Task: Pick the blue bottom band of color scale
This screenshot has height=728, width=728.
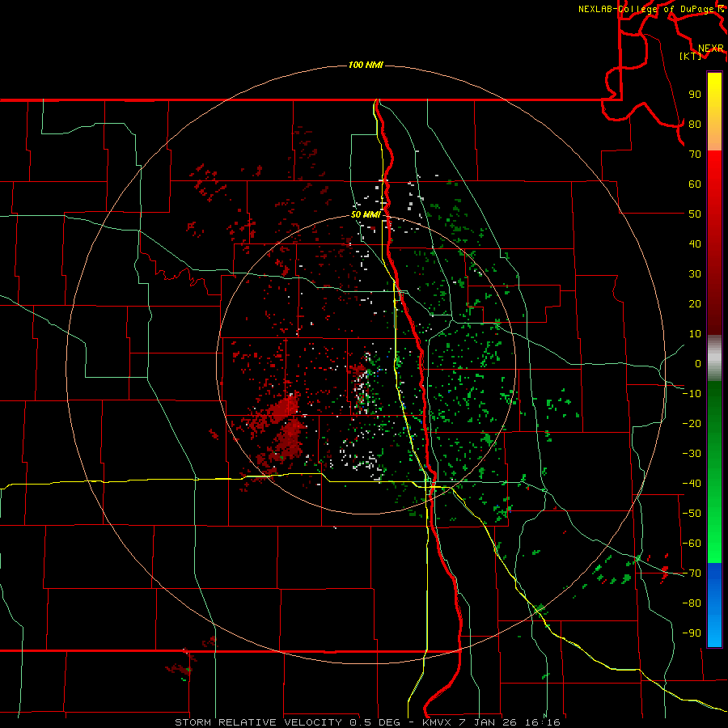Action: [x=714, y=605]
